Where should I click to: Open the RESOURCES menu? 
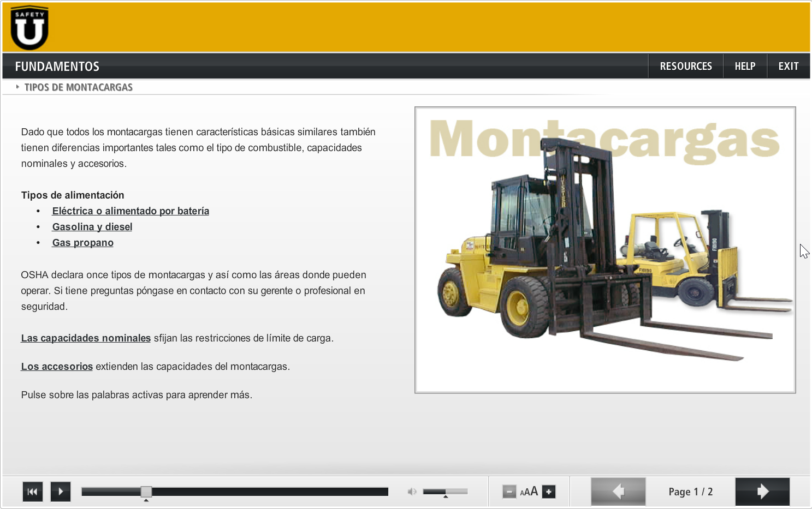click(x=686, y=65)
